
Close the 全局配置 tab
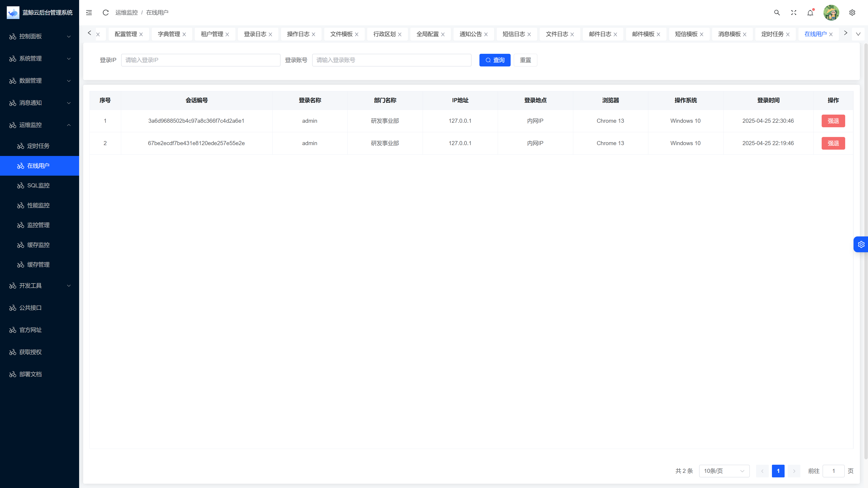[x=443, y=34]
